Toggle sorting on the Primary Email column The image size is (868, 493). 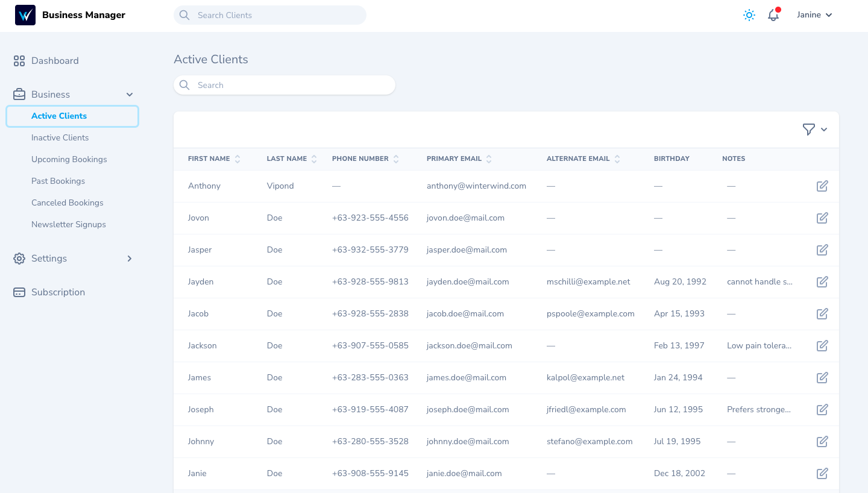click(x=489, y=159)
